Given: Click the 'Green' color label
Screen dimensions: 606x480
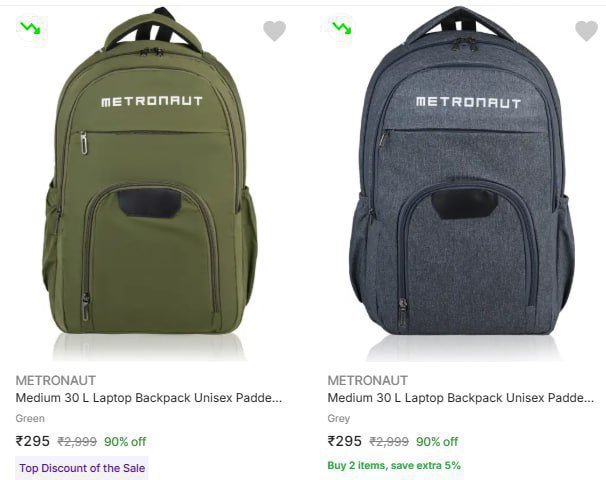Looking at the screenshot, I should coord(30,418).
